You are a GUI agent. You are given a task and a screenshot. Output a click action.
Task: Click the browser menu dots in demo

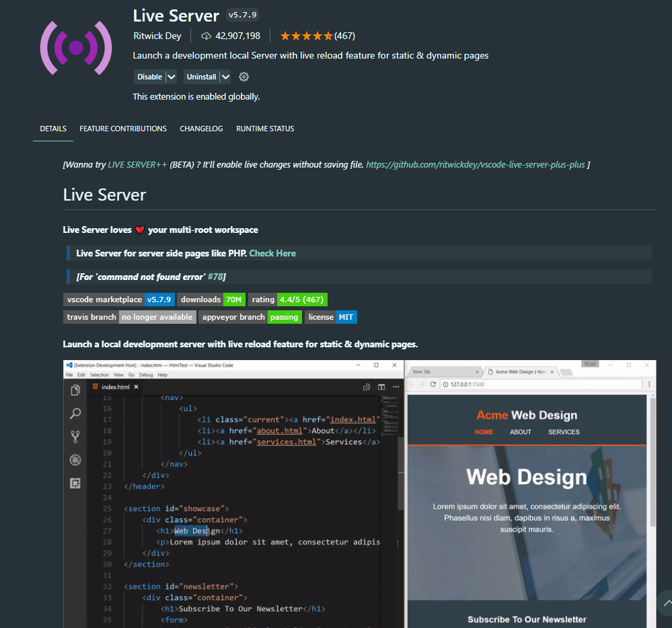click(x=649, y=384)
